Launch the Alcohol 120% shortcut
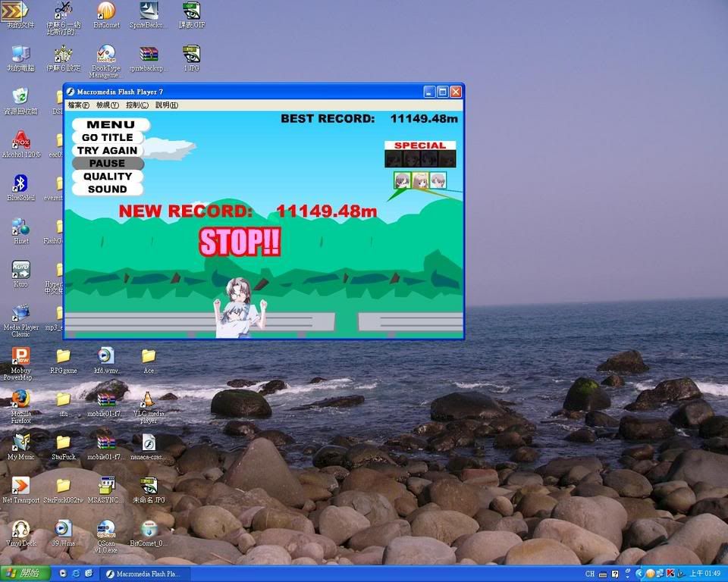The height and width of the screenshot is (582, 728). click(21, 144)
